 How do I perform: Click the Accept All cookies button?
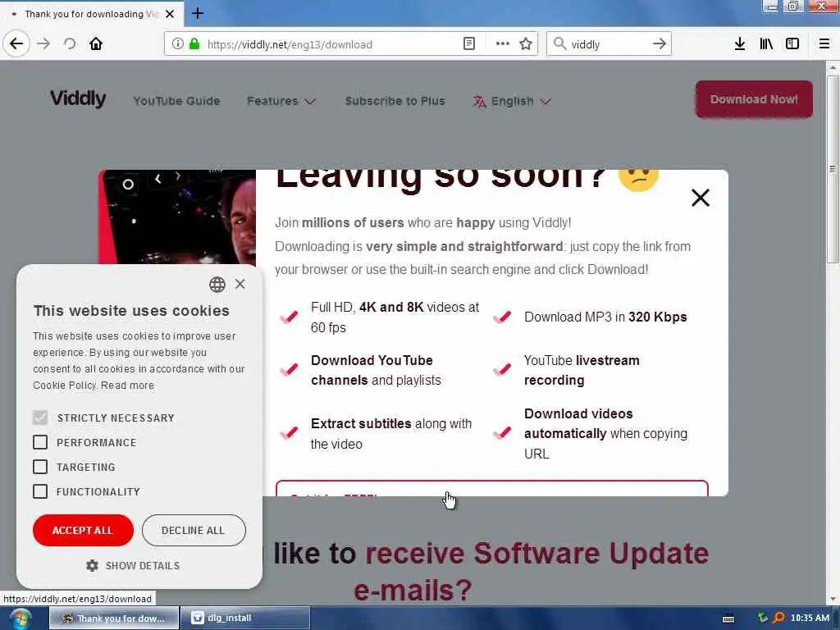pyautogui.click(x=83, y=531)
